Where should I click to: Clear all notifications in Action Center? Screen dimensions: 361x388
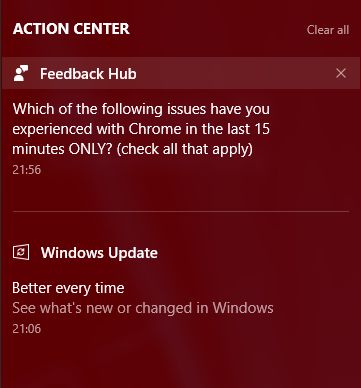pyautogui.click(x=328, y=30)
